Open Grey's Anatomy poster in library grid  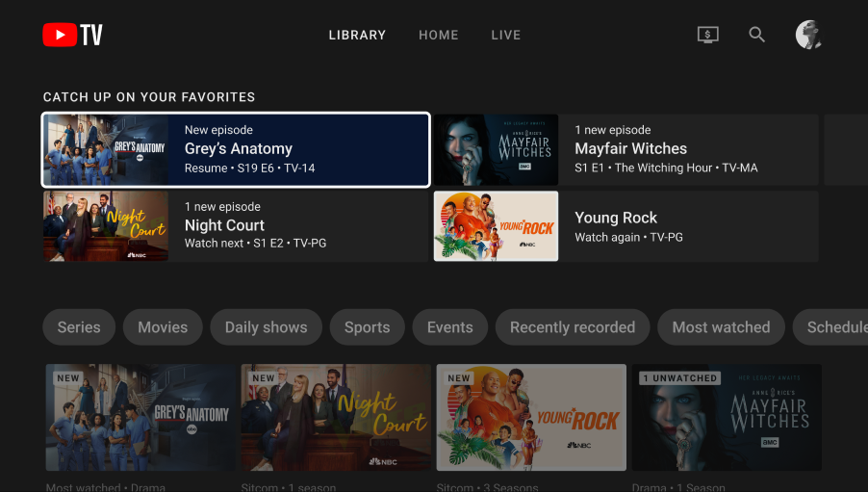pos(140,417)
